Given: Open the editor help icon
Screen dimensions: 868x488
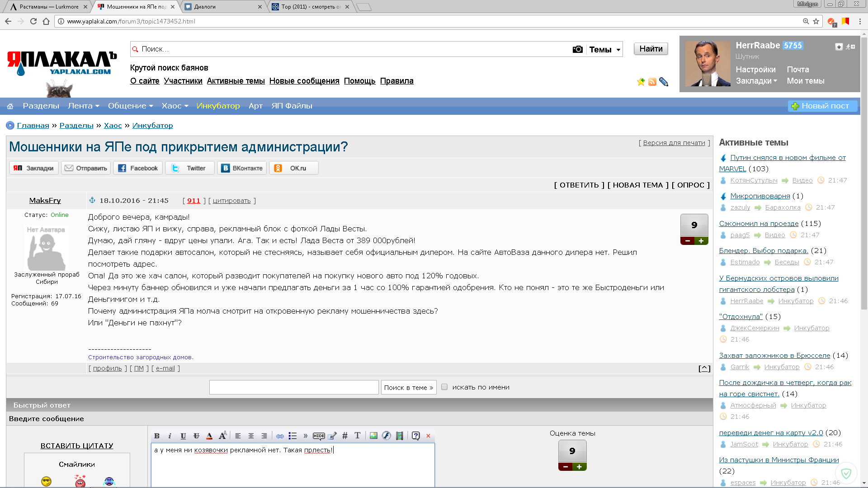Looking at the screenshot, I should (x=416, y=436).
